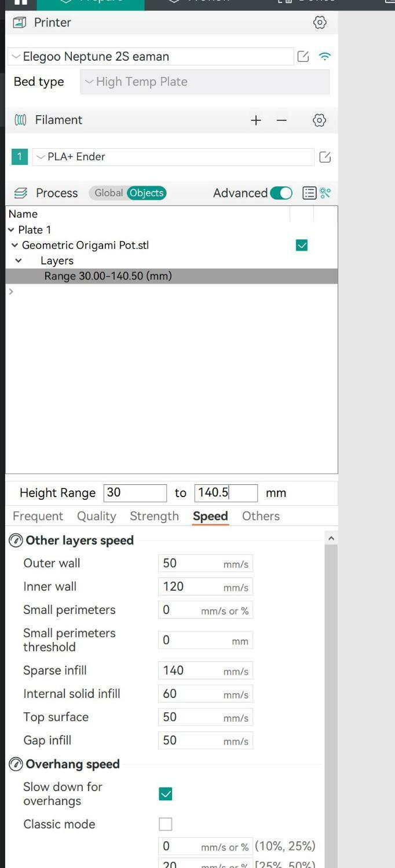Open the Elegoo Neptune 2S printer dropdown
Viewport: 395px width, 868px height.
(x=151, y=57)
